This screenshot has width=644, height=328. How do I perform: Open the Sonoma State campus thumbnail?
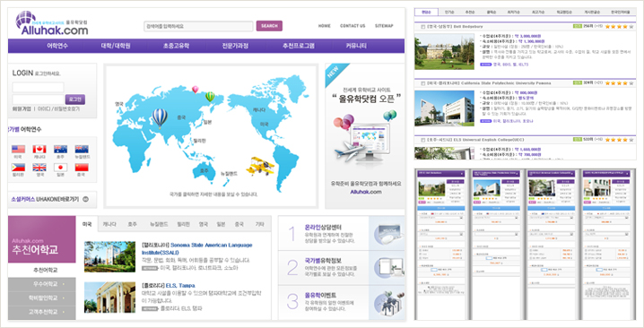[x=109, y=256]
